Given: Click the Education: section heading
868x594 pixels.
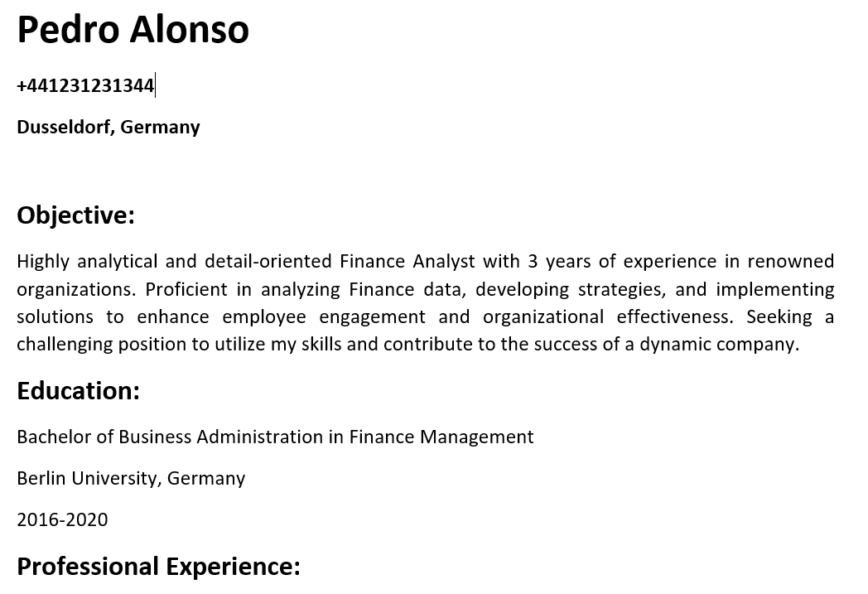Looking at the screenshot, I should tap(78, 391).
